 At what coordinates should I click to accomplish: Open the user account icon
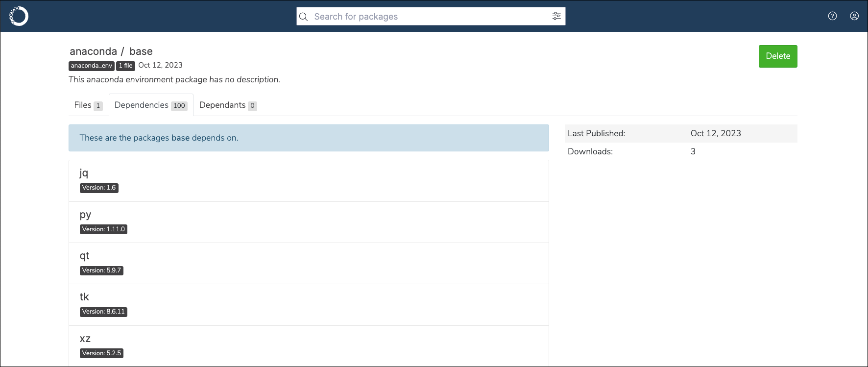854,16
